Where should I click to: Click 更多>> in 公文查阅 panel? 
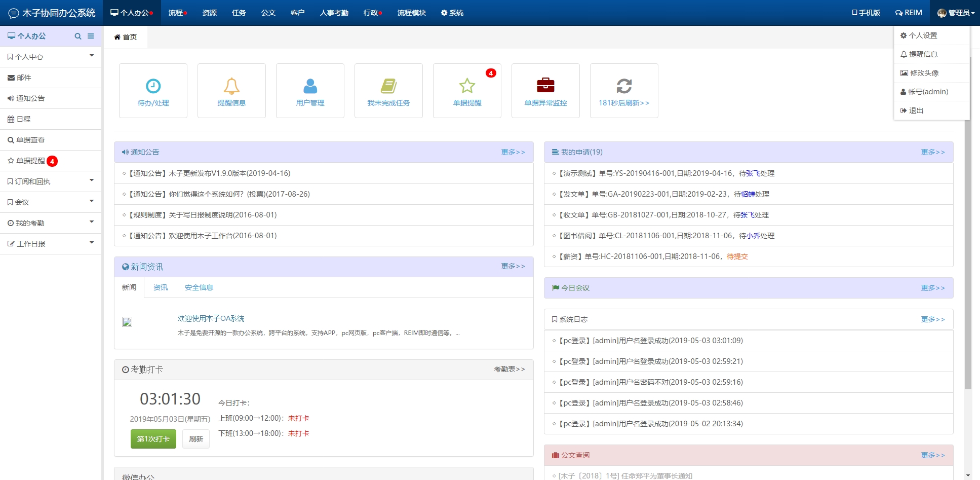tap(933, 455)
